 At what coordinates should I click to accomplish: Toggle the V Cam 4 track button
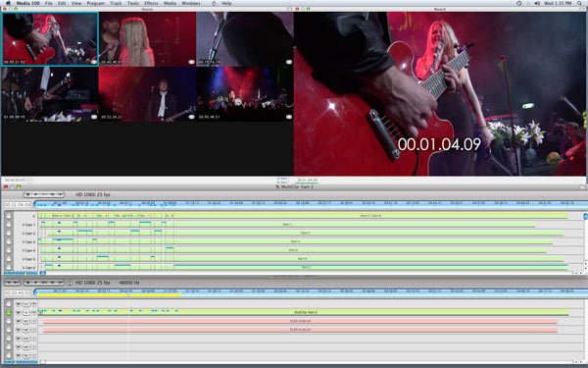(x=9, y=250)
